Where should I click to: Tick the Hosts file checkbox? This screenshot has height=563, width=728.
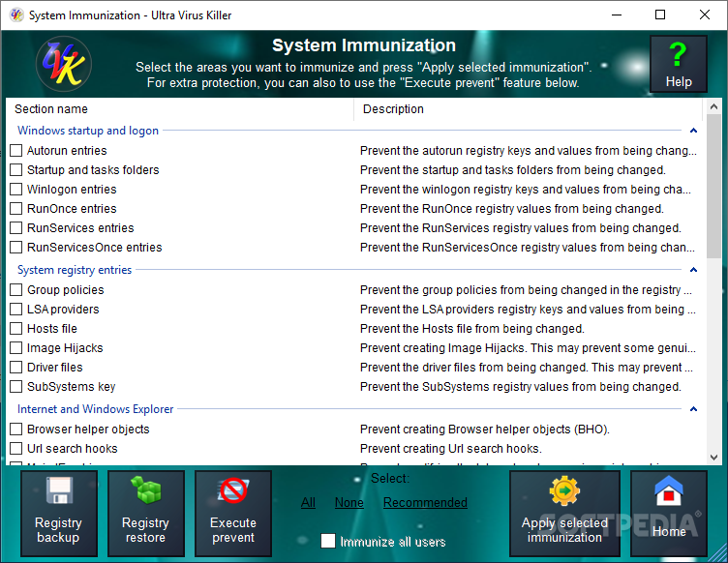[16, 328]
